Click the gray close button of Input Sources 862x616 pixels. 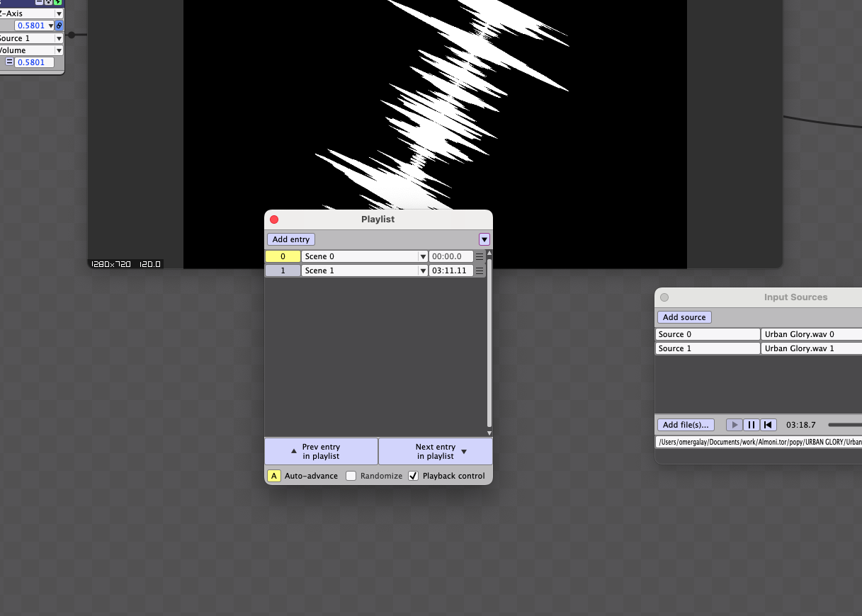pos(664,297)
